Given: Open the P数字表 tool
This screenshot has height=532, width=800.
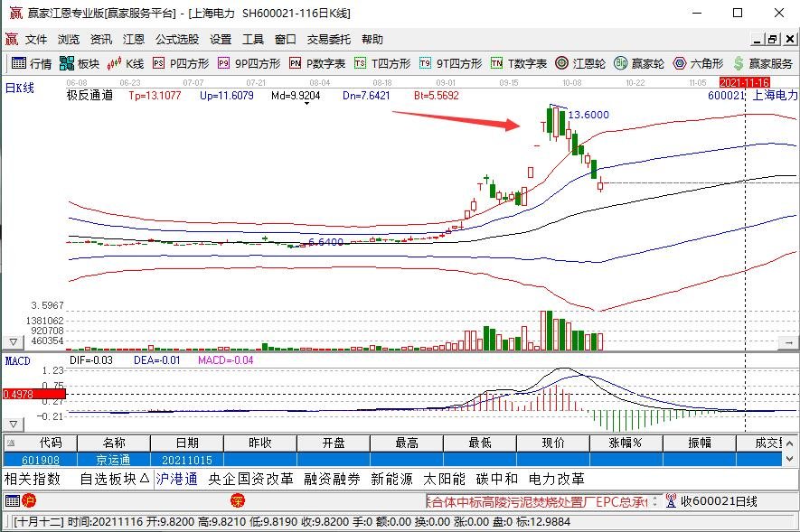Looking at the screenshot, I should (317, 63).
